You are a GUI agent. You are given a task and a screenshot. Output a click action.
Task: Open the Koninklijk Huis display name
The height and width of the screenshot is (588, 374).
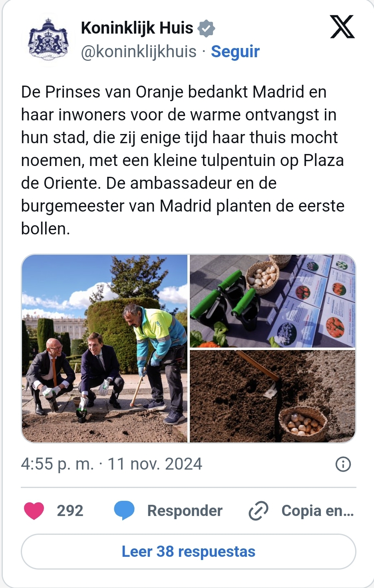click(137, 28)
